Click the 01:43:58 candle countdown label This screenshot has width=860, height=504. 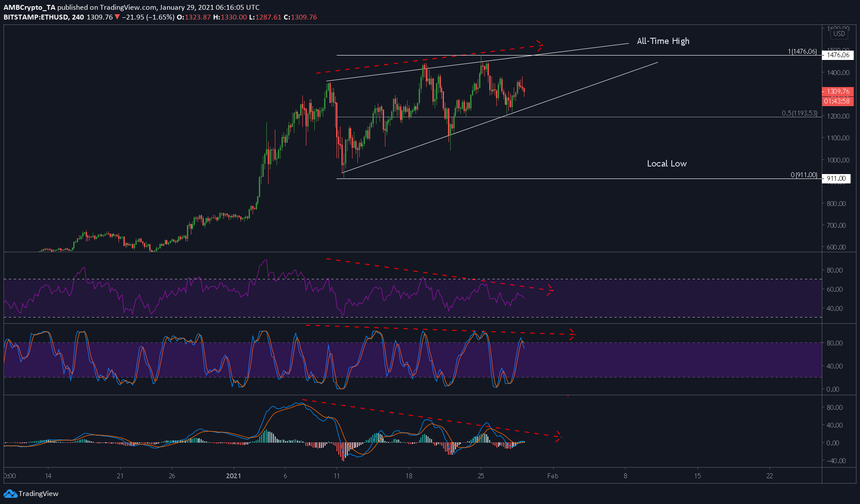click(x=837, y=101)
